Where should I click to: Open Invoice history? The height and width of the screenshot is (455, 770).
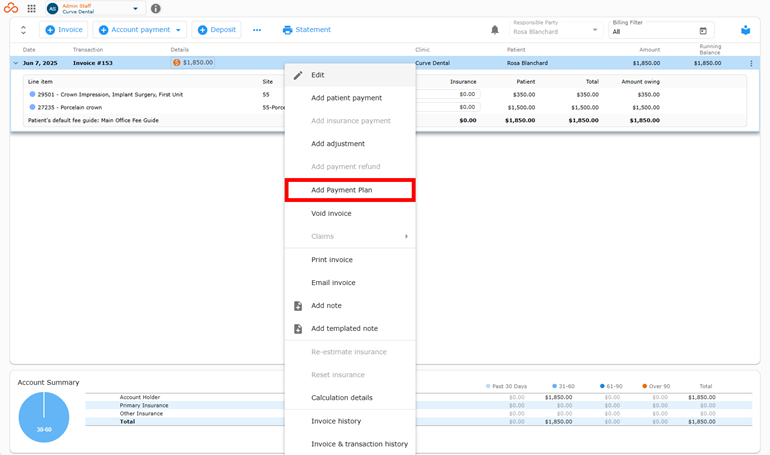(350, 421)
